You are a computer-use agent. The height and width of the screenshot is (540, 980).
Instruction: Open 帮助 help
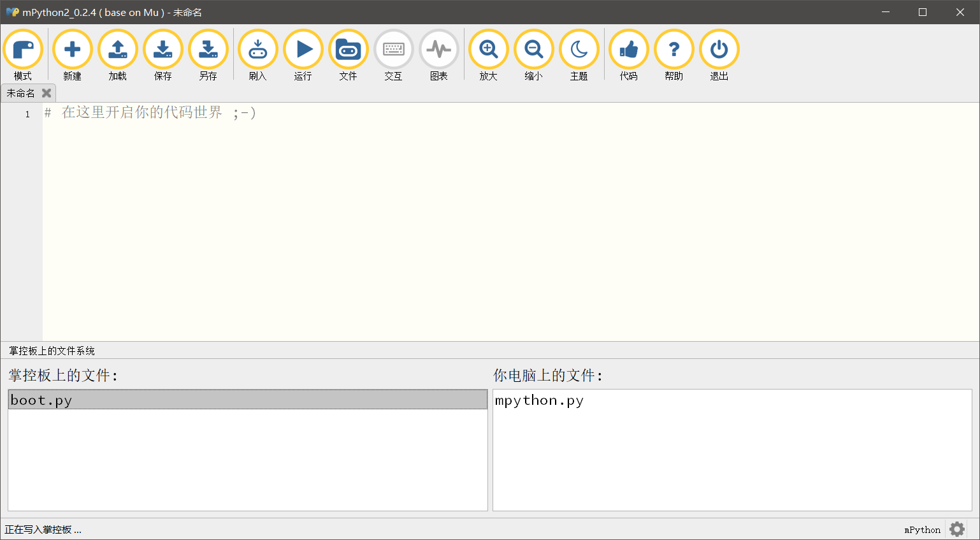pos(674,55)
